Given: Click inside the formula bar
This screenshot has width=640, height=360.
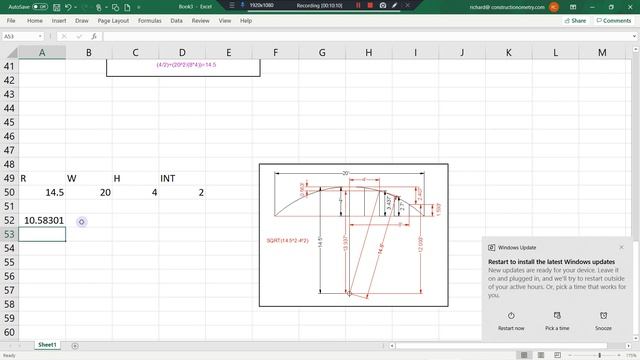Looking at the screenshot, I should pyautogui.click(x=366, y=36).
